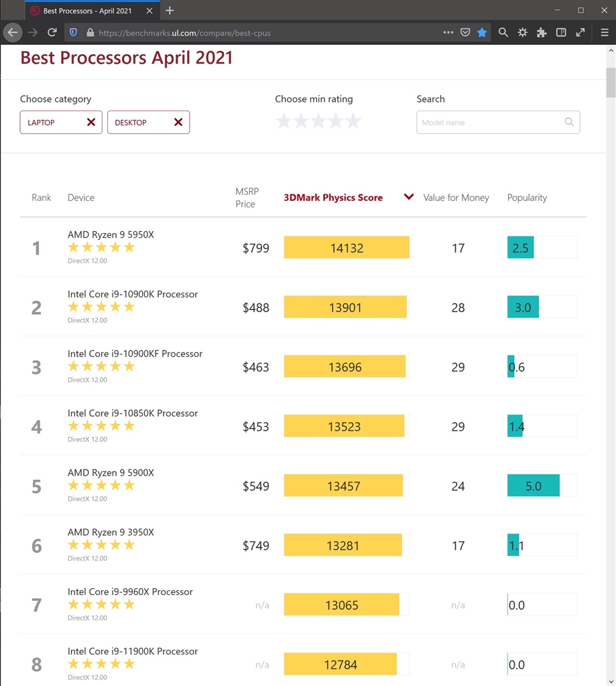Sort by Popularity column header
Screen dimensions: 616x686
527,198
